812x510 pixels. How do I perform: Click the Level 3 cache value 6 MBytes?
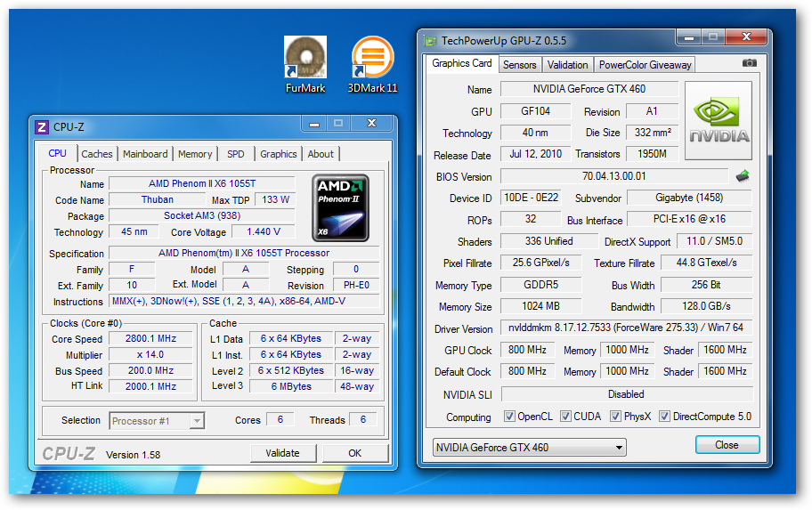tap(291, 386)
